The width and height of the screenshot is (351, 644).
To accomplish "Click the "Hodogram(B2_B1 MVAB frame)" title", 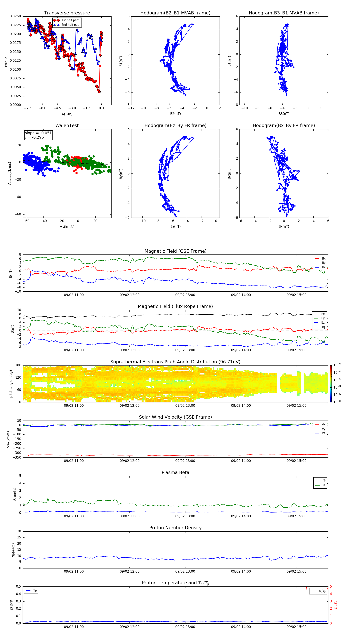I will (x=175, y=13).
